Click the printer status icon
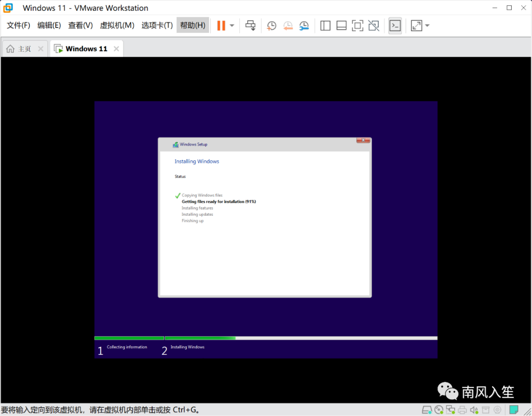This screenshot has height=416, width=532. tap(462, 410)
